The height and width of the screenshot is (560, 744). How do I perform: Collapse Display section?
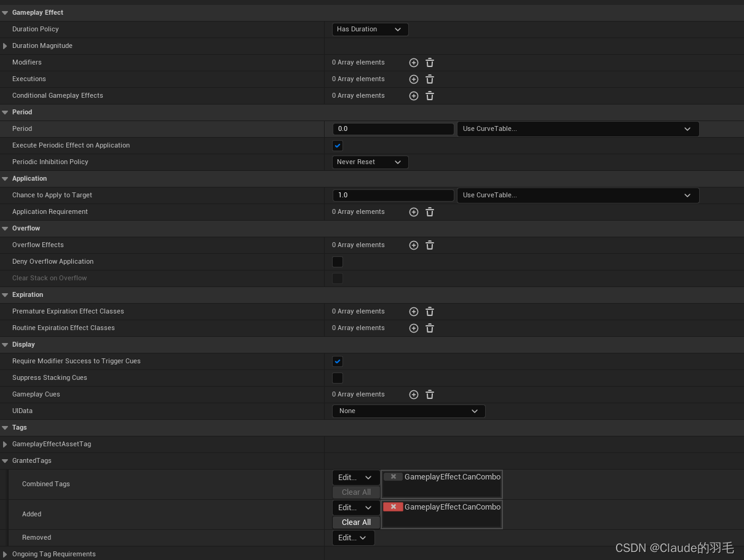[x=5, y=345]
